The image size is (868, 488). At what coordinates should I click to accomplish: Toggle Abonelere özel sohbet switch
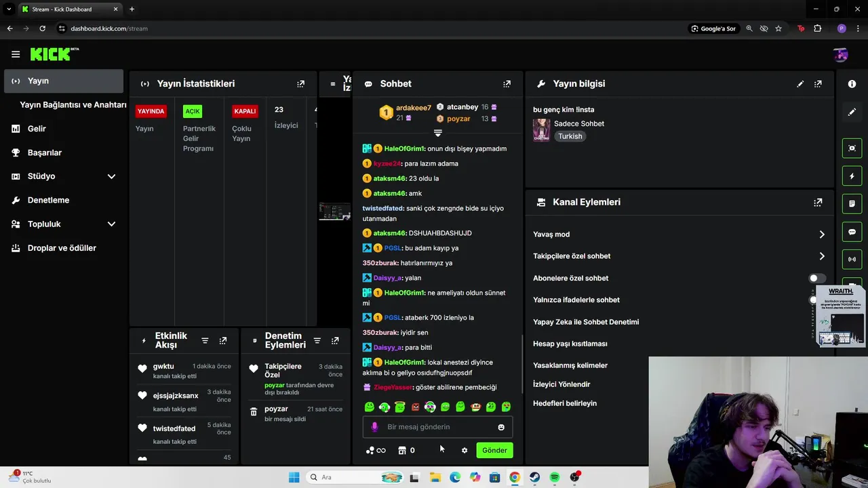click(817, 278)
